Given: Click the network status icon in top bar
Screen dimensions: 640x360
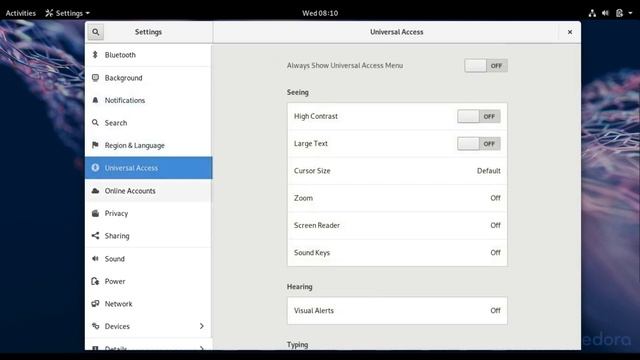Looking at the screenshot, I should (592, 13).
